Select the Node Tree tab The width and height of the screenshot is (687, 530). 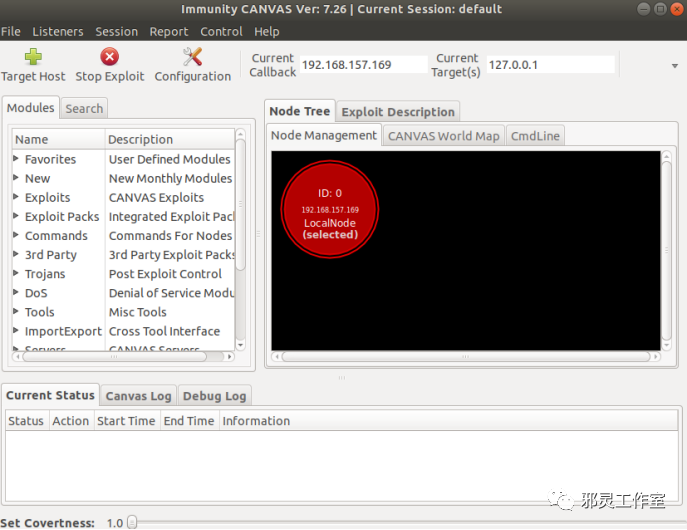(300, 111)
